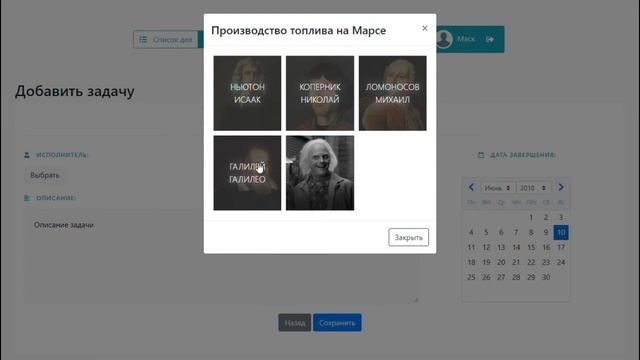Select day 13 in the calendar
Image resolution: width=640 pixels, height=360 pixels.
[x=501, y=247]
